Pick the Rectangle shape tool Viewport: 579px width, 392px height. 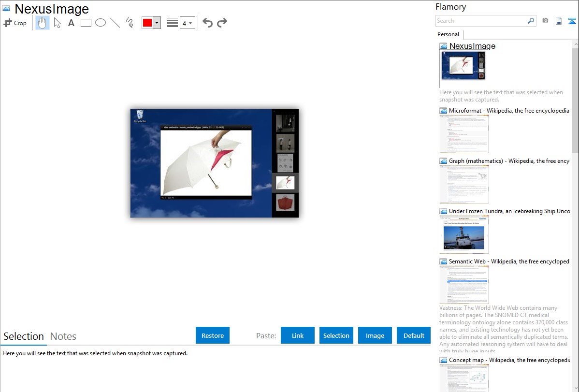pos(86,23)
